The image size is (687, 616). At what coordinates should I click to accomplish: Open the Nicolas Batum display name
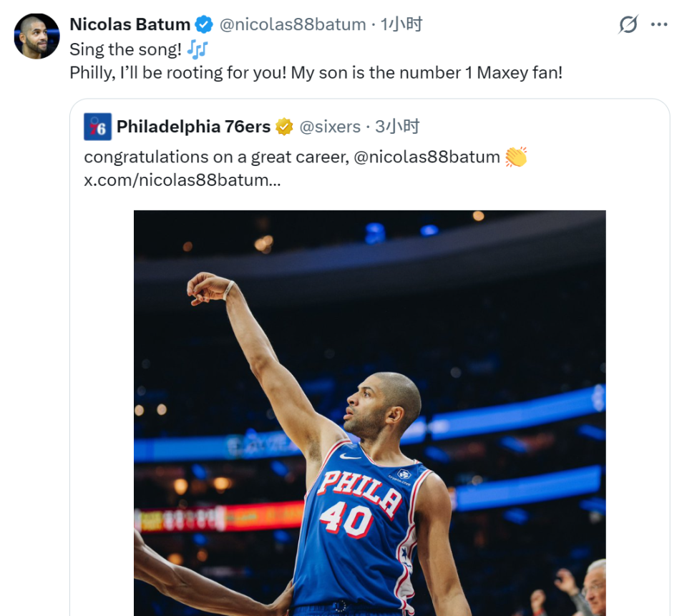(x=130, y=24)
